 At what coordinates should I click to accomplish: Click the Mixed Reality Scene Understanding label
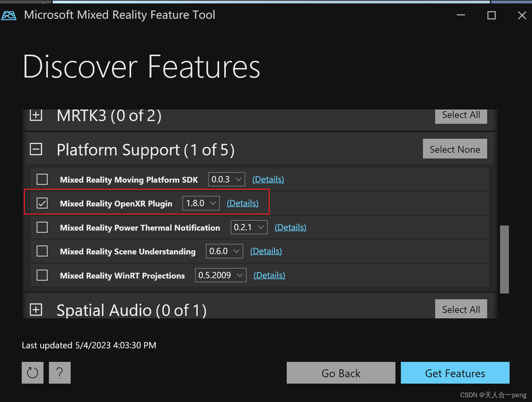point(128,251)
